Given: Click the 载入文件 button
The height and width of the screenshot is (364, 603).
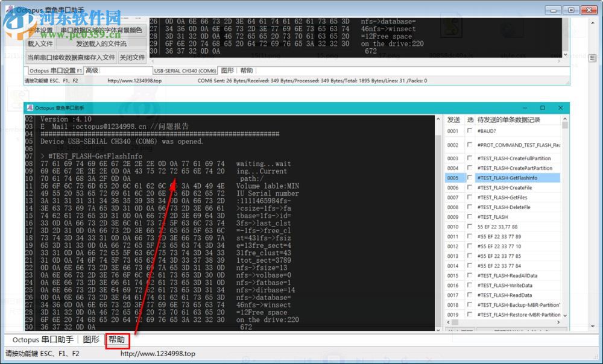Looking at the screenshot, I should [40, 44].
